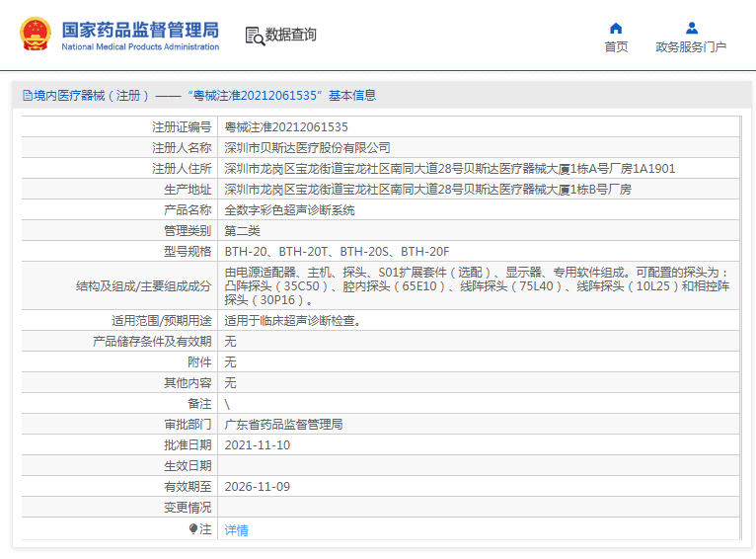Click the 结构及组成/主要组成成分 label
This screenshot has width=756, height=559.
point(144,286)
